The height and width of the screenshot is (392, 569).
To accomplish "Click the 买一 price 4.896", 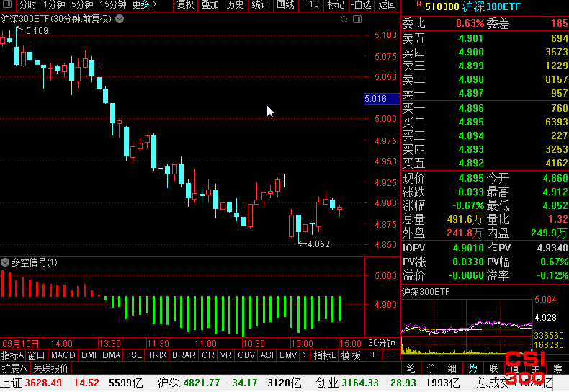I will click(x=471, y=108).
